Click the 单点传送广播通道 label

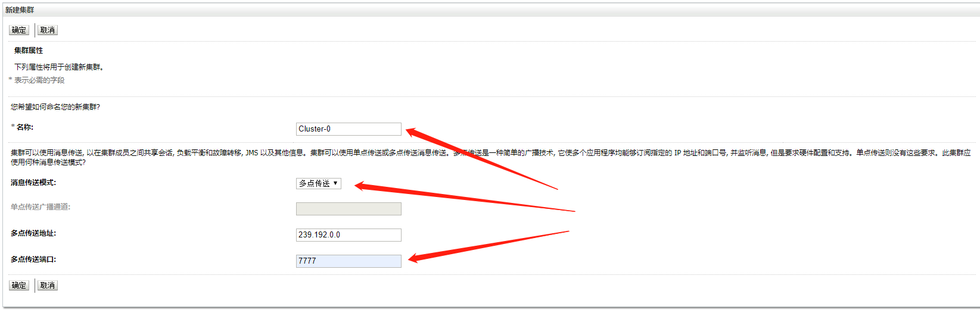click(41, 207)
